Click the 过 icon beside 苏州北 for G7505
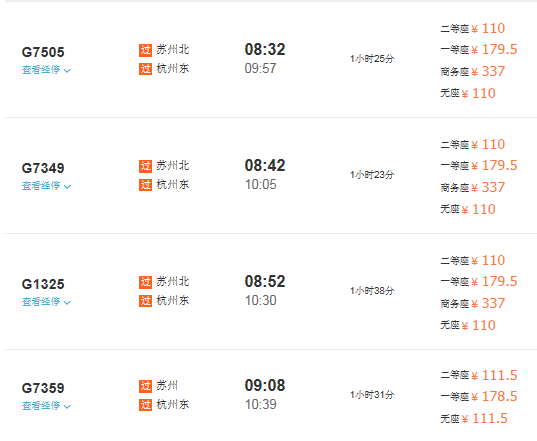The width and height of the screenshot is (537, 441). coord(145,50)
